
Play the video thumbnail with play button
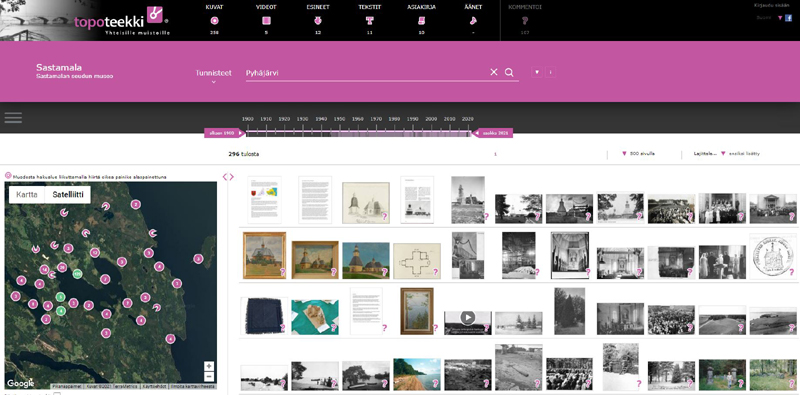(468, 322)
